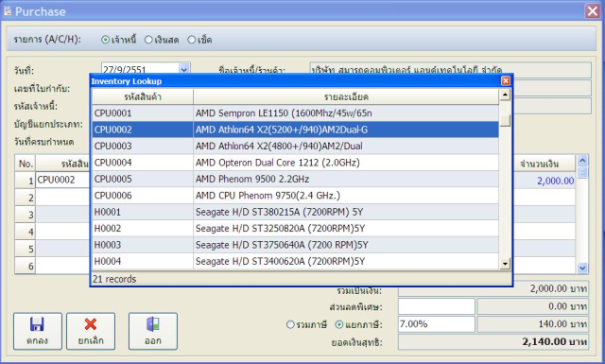Select row CPU0003 in lookup

[296, 146]
